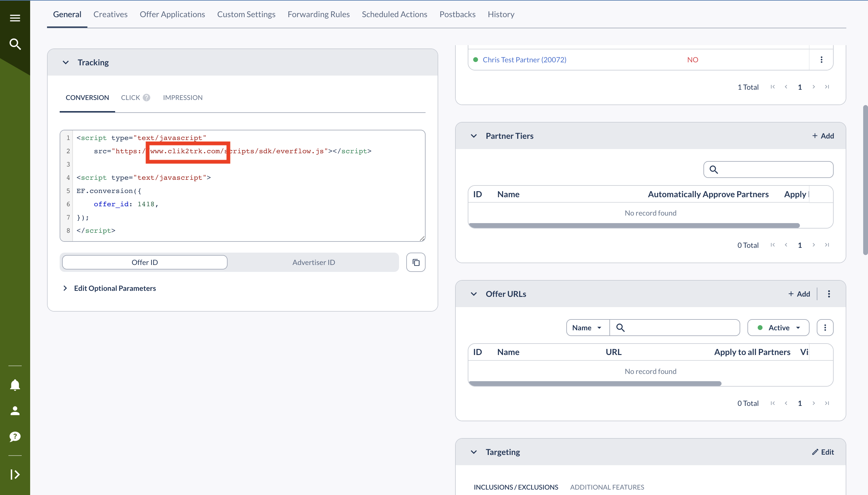868x495 pixels.
Task: Switch to the Postbacks tab
Action: (x=457, y=14)
